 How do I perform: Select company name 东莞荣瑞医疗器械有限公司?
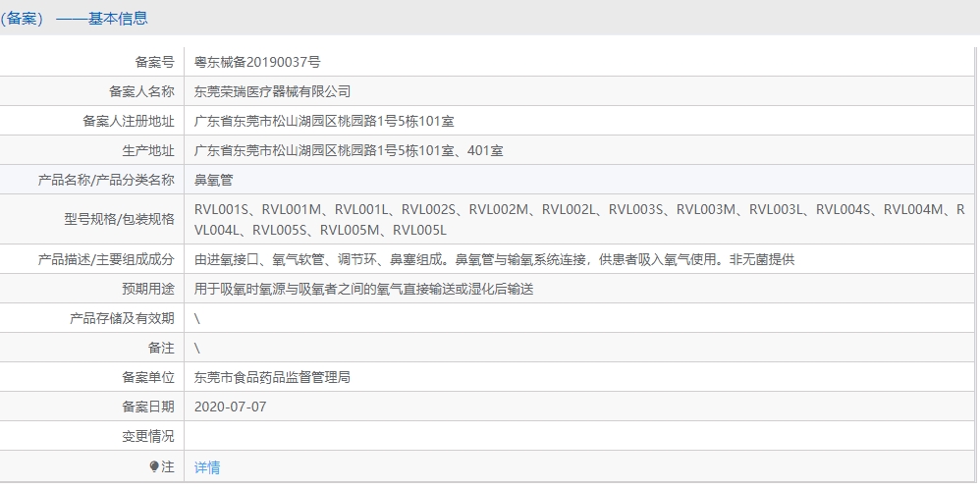pos(273,91)
